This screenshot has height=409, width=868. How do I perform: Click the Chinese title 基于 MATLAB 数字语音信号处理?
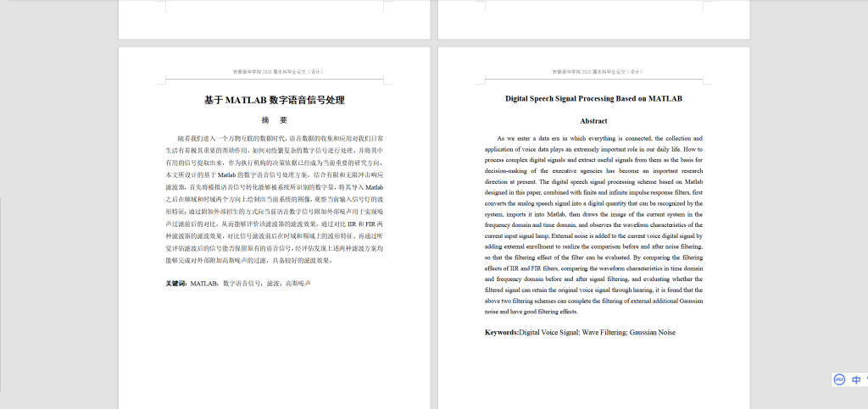(x=274, y=100)
